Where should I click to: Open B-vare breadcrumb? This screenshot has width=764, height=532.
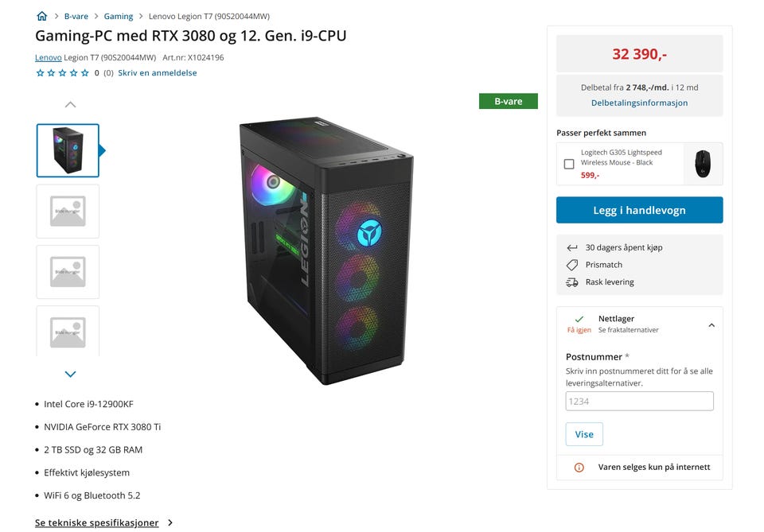[x=76, y=16]
